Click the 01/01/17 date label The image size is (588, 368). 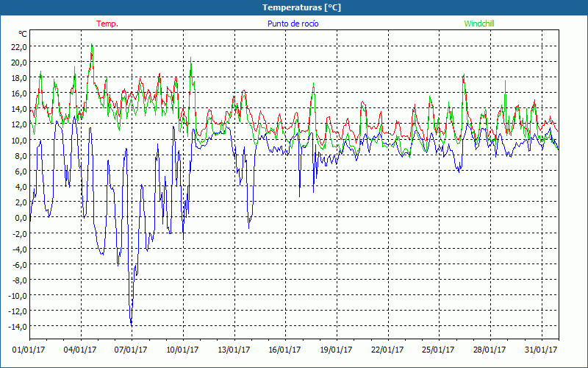tap(29, 350)
